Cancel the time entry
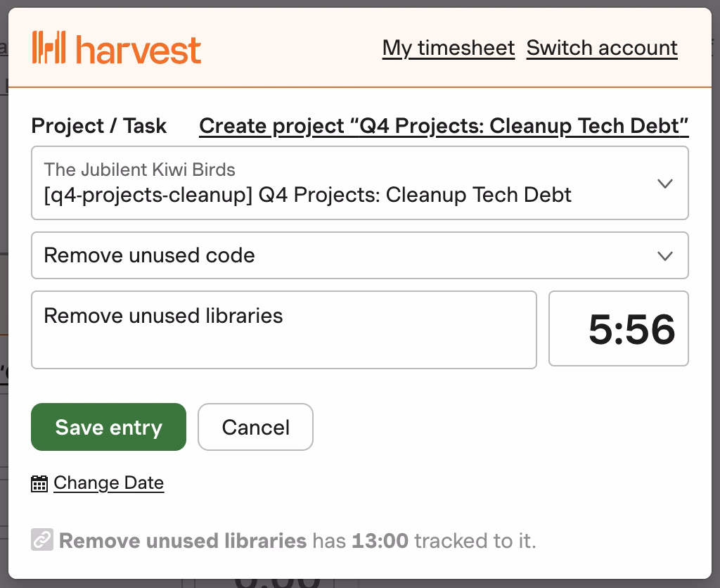The image size is (720, 588). 255,427
